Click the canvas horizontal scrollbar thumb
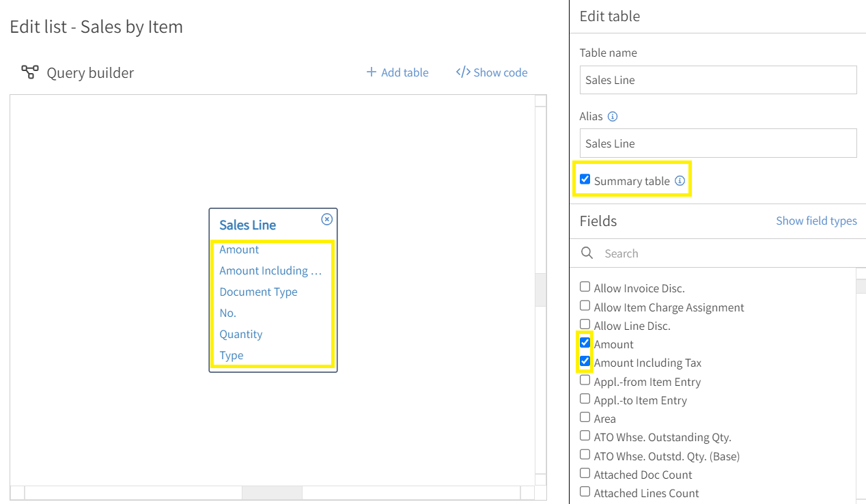Screen dimensions: 866x504 click(x=272, y=492)
